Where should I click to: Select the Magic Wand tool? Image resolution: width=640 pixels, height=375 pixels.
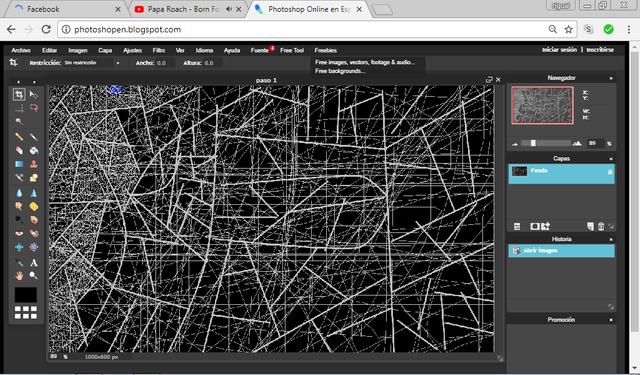click(x=19, y=122)
